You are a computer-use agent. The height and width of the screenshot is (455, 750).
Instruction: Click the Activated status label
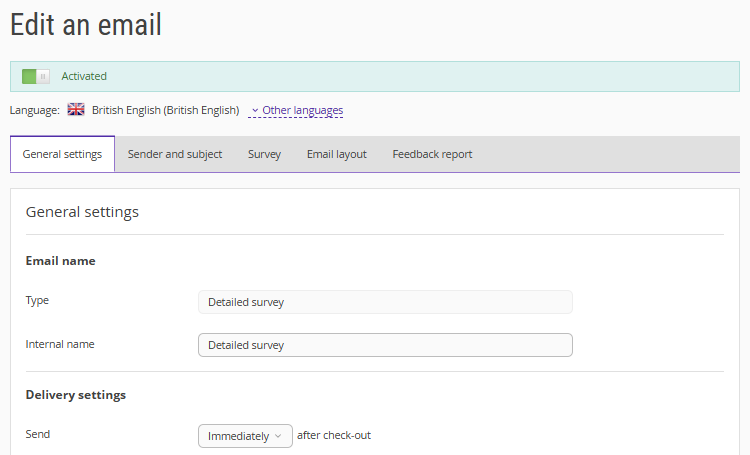(84, 76)
